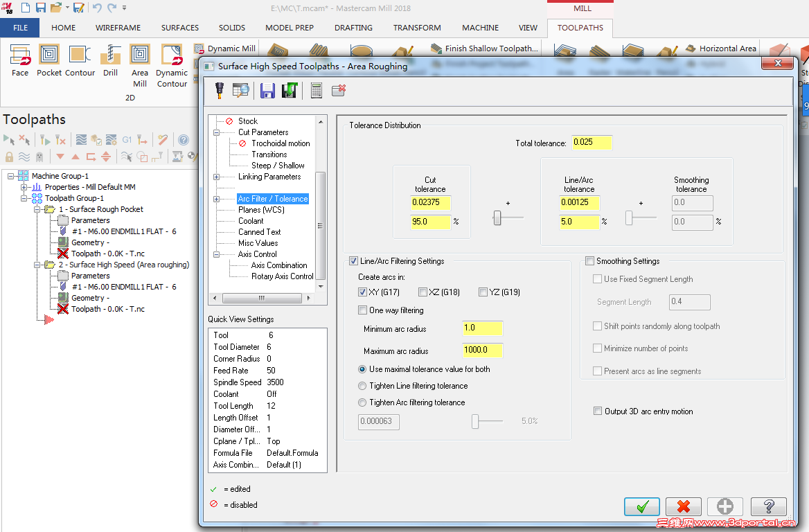Open the feed speed calculator icon
This screenshot has height=532, width=809.
(x=317, y=90)
